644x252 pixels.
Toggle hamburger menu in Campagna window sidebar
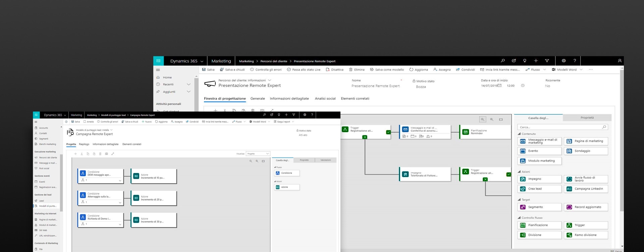click(36, 122)
